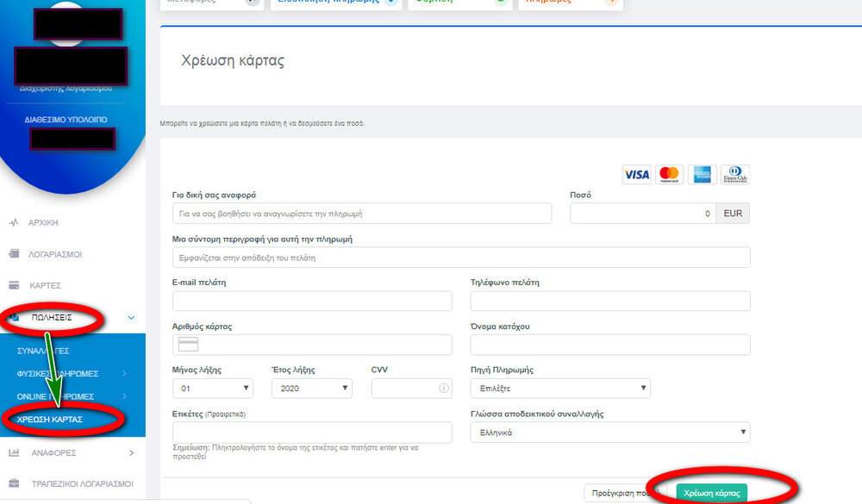Click the Visa card logo
862x504 pixels.
[637, 174]
